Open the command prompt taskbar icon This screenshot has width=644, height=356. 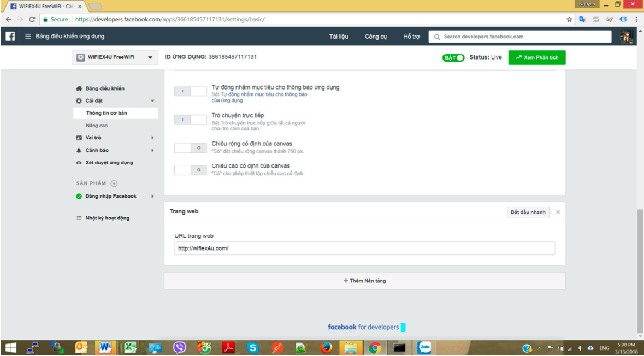[x=400, y=348]
